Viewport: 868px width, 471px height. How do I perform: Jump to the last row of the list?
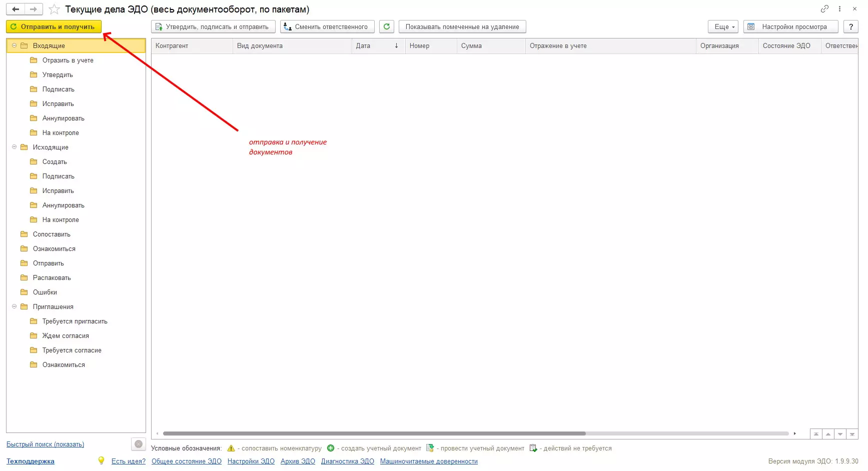(852, 434)
